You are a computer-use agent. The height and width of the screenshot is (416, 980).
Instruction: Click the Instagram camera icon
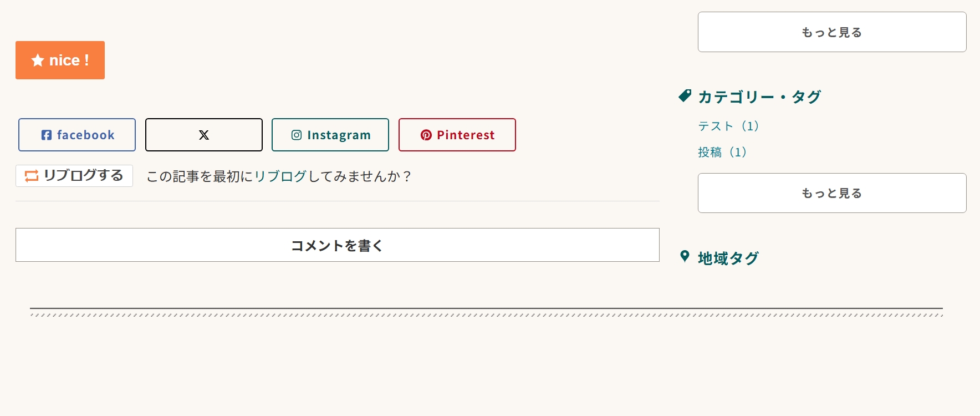tap(297, 135)
